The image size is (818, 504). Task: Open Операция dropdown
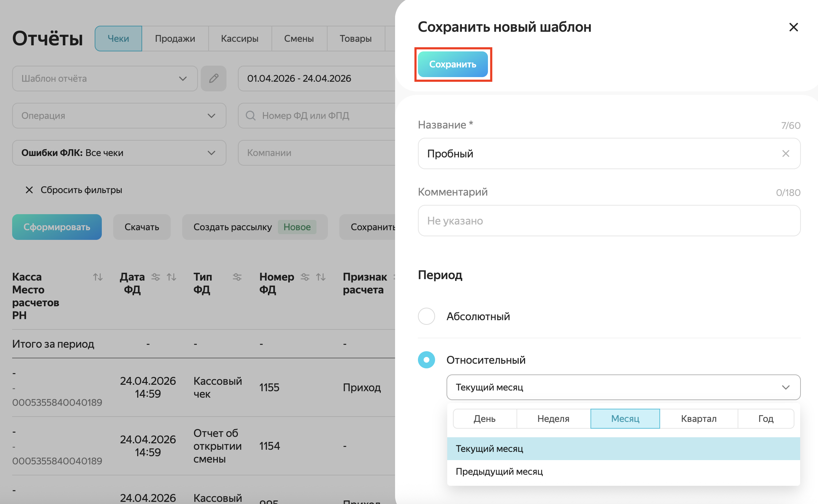119,116
